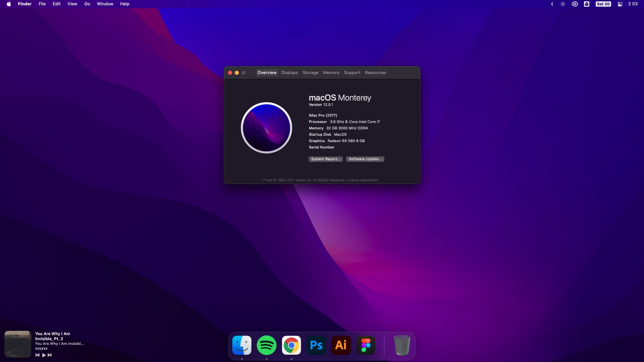
Task: Open the Licence Agreement link
Action: tap(362, 180)
